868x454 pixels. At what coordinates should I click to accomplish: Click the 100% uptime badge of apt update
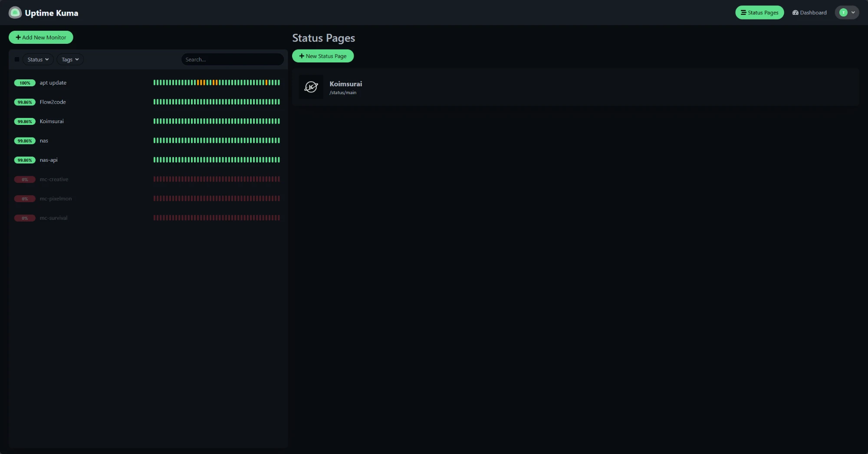[x=25, y=83]
